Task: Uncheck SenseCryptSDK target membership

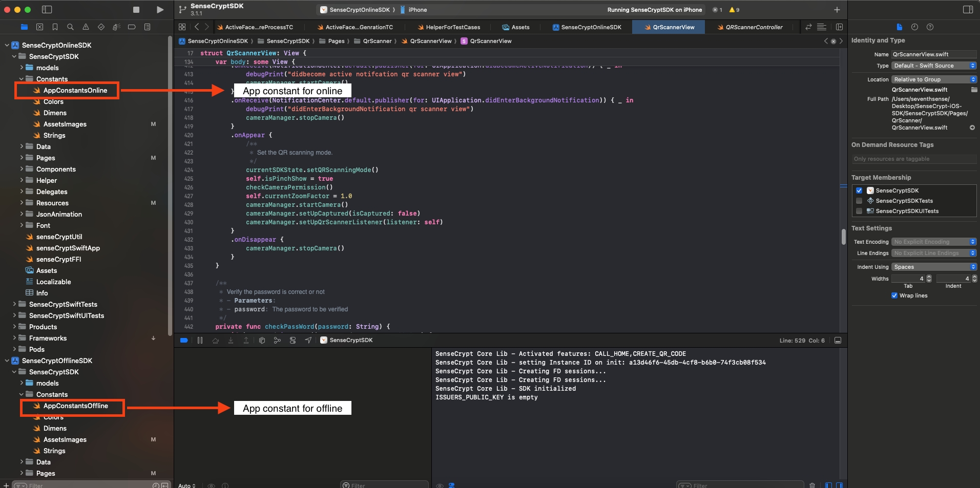Action: pyautogui.click(x=859, y=190)
